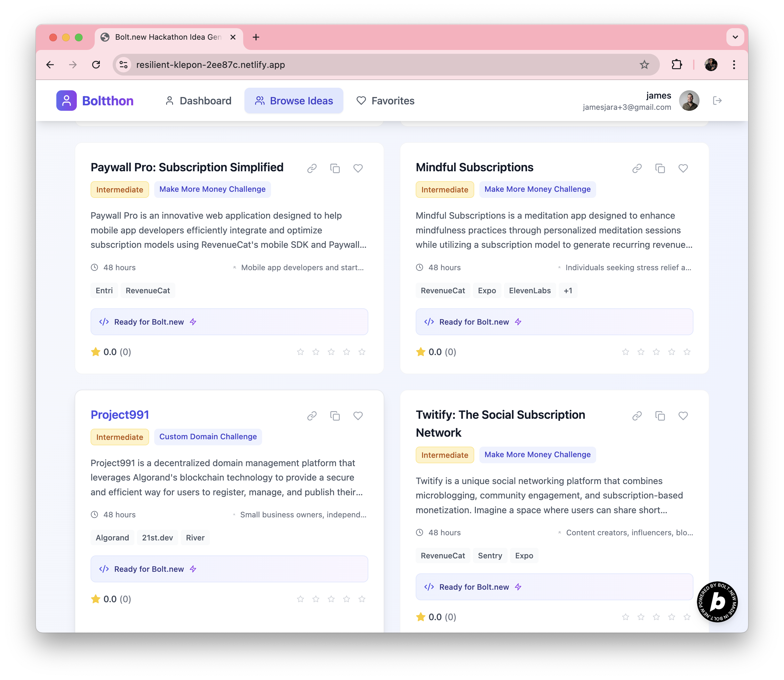Copy link for Paywall Pro idea
This screenshot has width=784, height=680.
pyautogui.click(x=312, y=168)
